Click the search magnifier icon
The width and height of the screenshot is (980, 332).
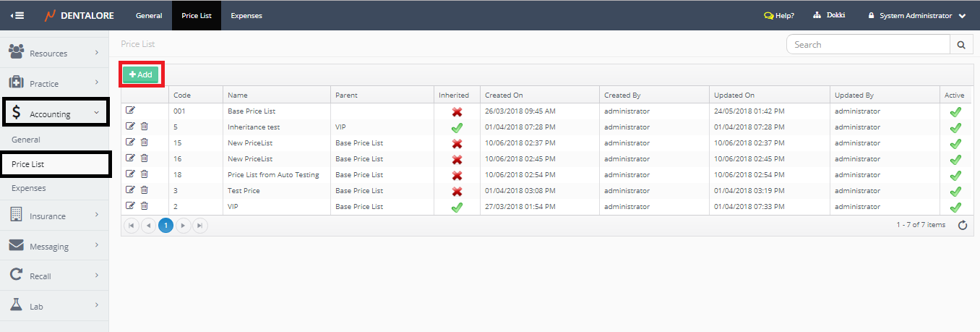click(x=960, y=45)
